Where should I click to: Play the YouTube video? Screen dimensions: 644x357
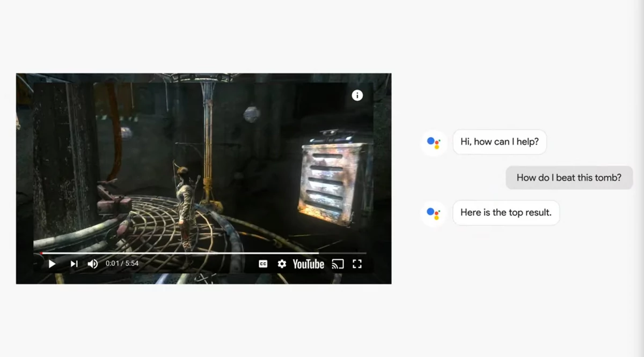pos(52,264)
